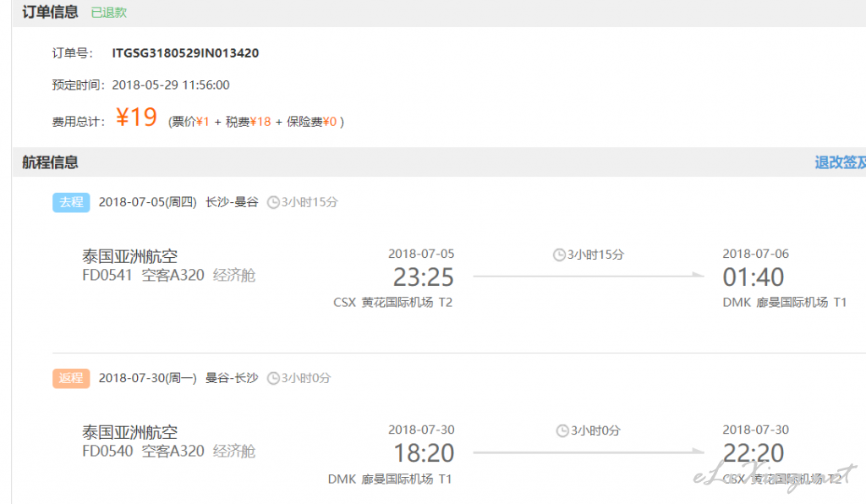Click DMK 廊曼国际机场 T1 arrival airport
866x504 pixels.
click(x=784, y=303)
